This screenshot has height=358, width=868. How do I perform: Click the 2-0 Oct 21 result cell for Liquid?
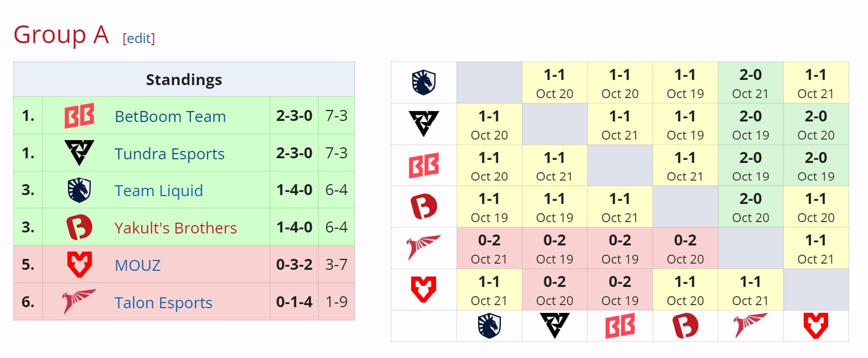(x=750, y=83)
